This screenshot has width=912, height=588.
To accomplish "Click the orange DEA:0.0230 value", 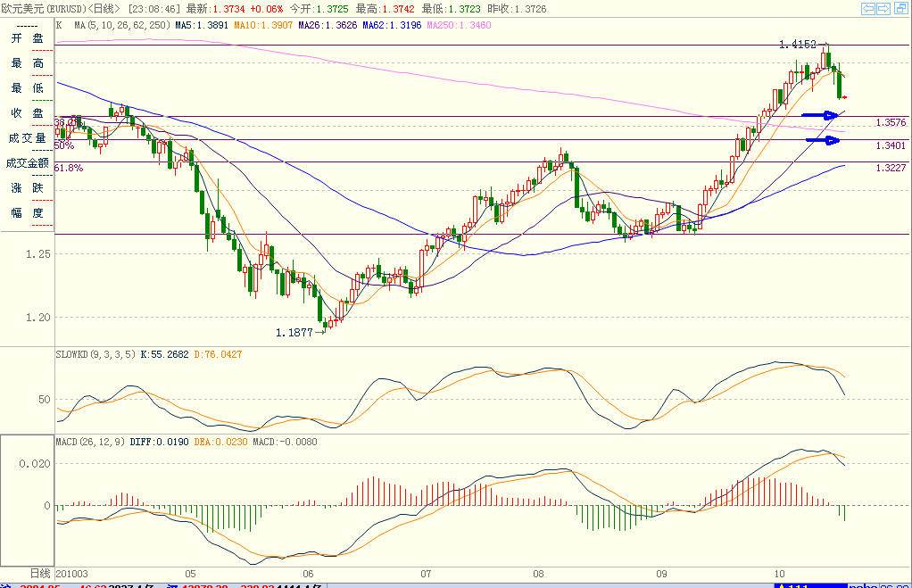I will pyautogui.click(x=220, y=442).
